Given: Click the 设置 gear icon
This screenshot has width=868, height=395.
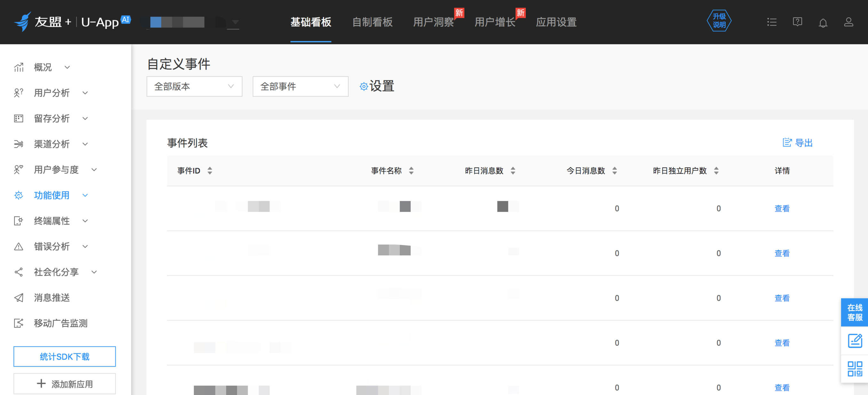Looking at the screenshot, I should [x=364, y=86].
